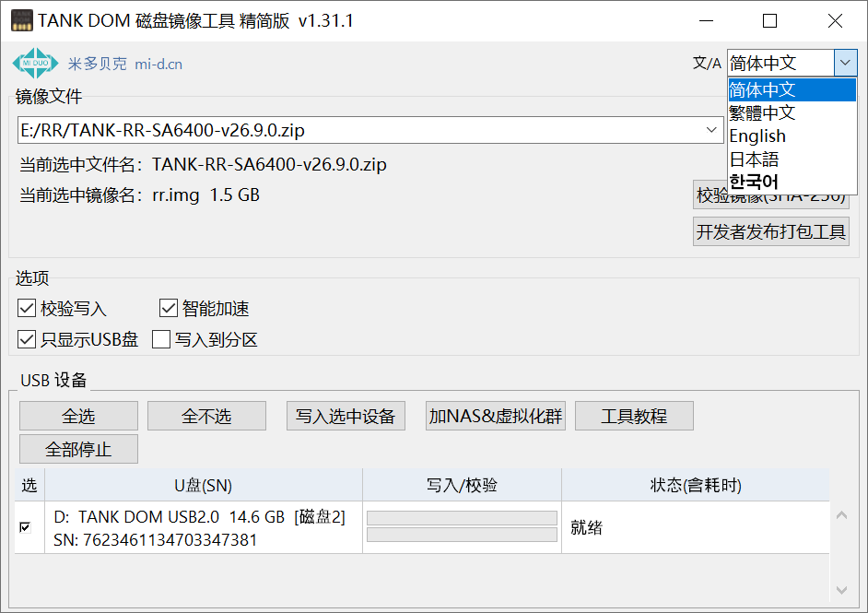Click the MI DUO logo icon
The image size is (868, 613).
(x=35, y=63)
